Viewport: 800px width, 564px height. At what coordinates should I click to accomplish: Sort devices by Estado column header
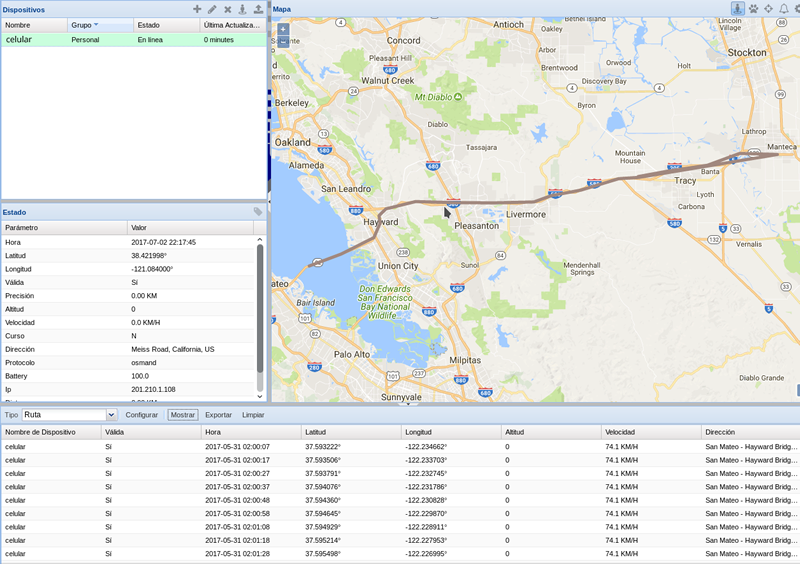click(x=166, y=25)
